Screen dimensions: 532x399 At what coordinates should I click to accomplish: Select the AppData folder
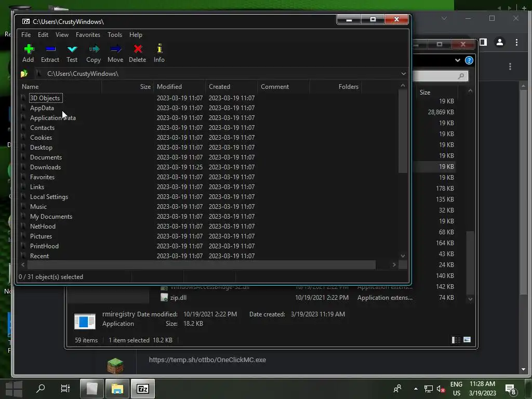pos(42,108)
